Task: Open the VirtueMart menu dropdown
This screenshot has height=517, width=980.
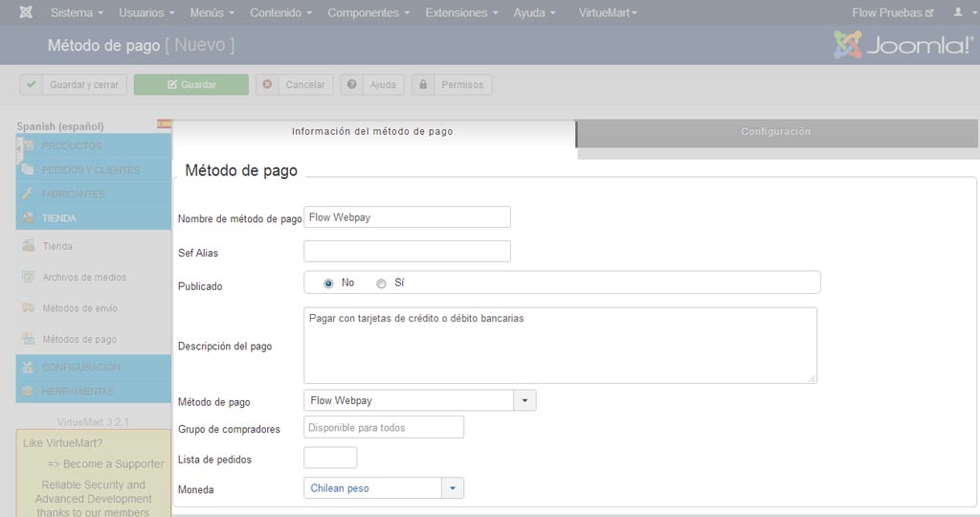Action: (608, 12)
